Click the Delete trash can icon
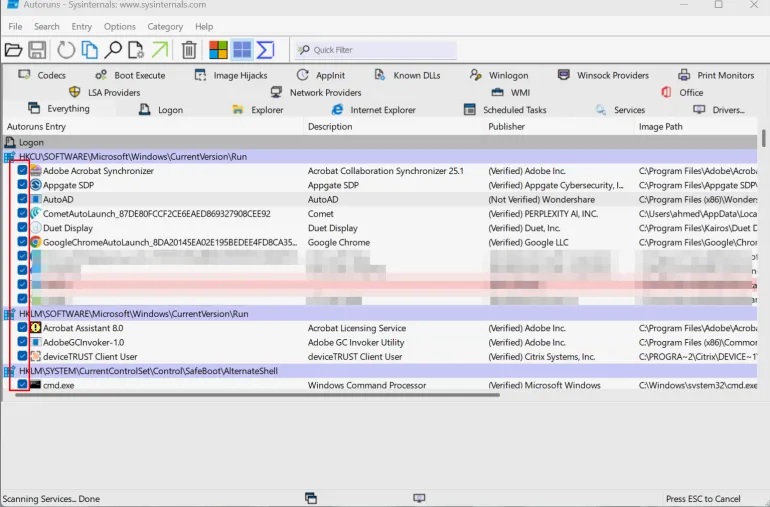The width and height of the screenshot is (770, 507). 189,50
